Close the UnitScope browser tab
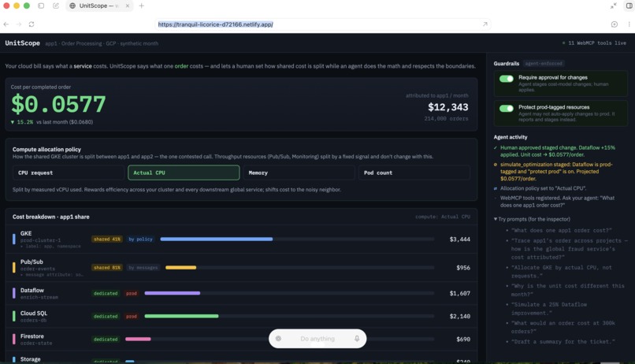635x364 pixels. (127, 6)
